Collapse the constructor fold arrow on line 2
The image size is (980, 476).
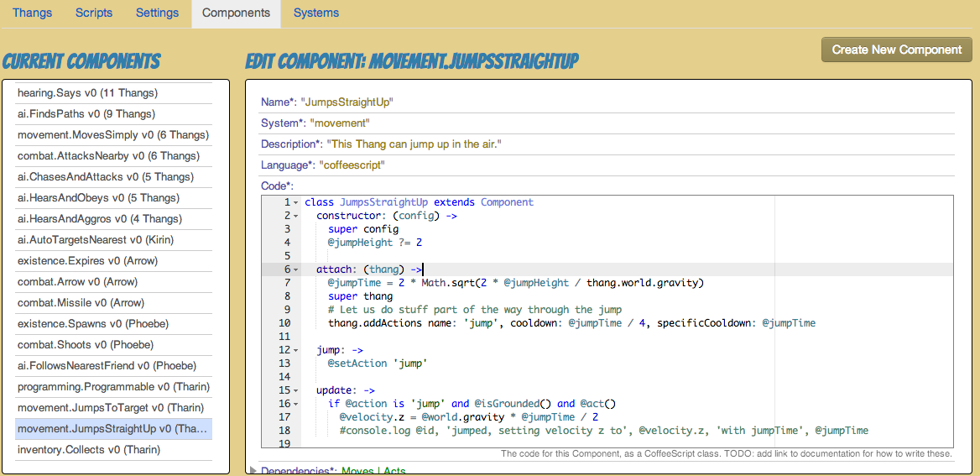tap(295, 216)
